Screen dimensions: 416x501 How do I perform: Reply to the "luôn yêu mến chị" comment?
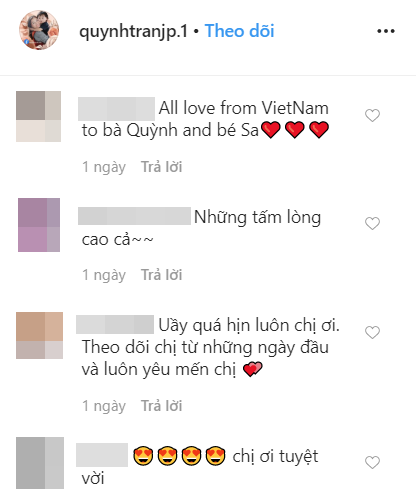click(161, 406)
